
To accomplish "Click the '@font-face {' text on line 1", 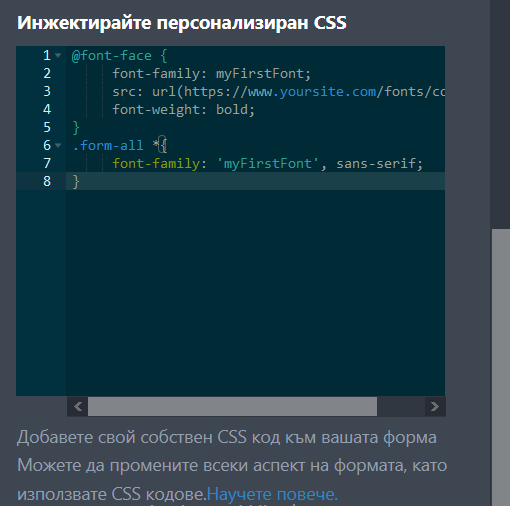I will tap(119, 56).
